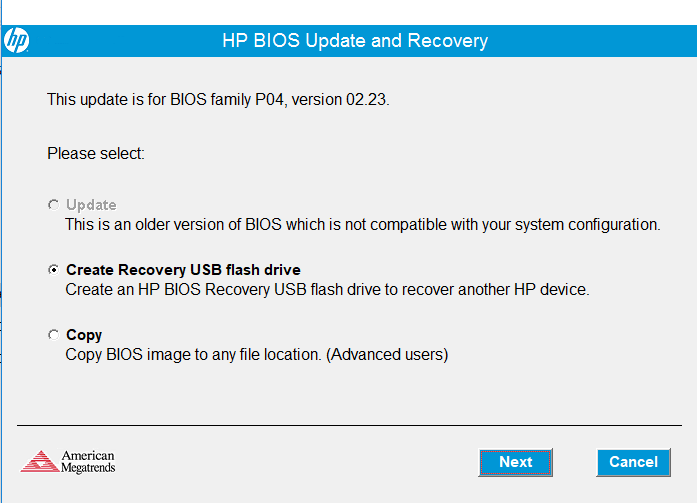Click the bold 'Copy' option label
697x503 pixels.
[x=84, y=335]
